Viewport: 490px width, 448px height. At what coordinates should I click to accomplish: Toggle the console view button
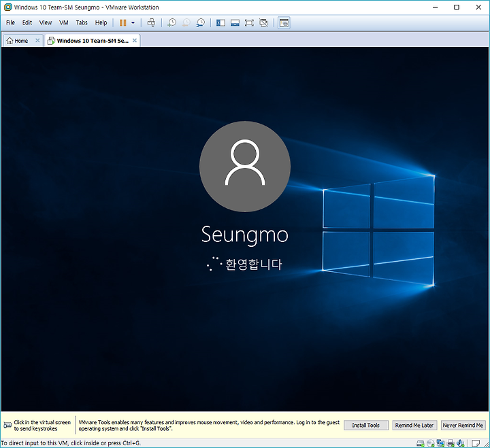[284, 23]
